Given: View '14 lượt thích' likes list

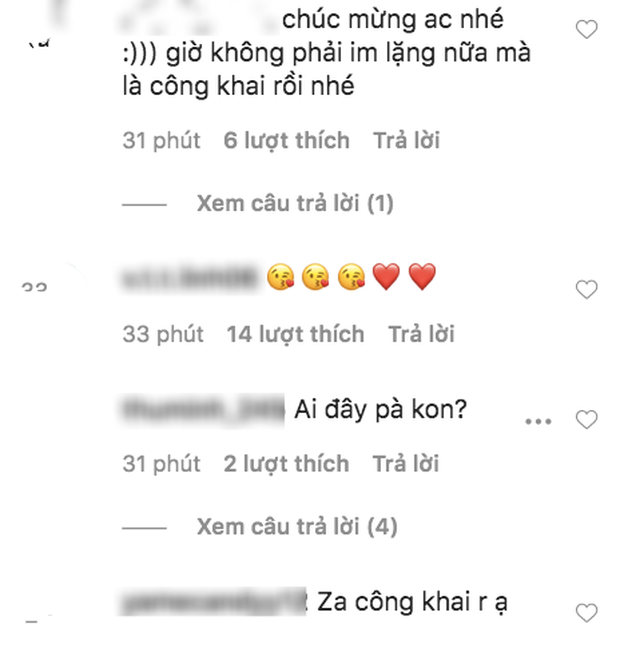Looking at the screenshot, I should [295, 334].
